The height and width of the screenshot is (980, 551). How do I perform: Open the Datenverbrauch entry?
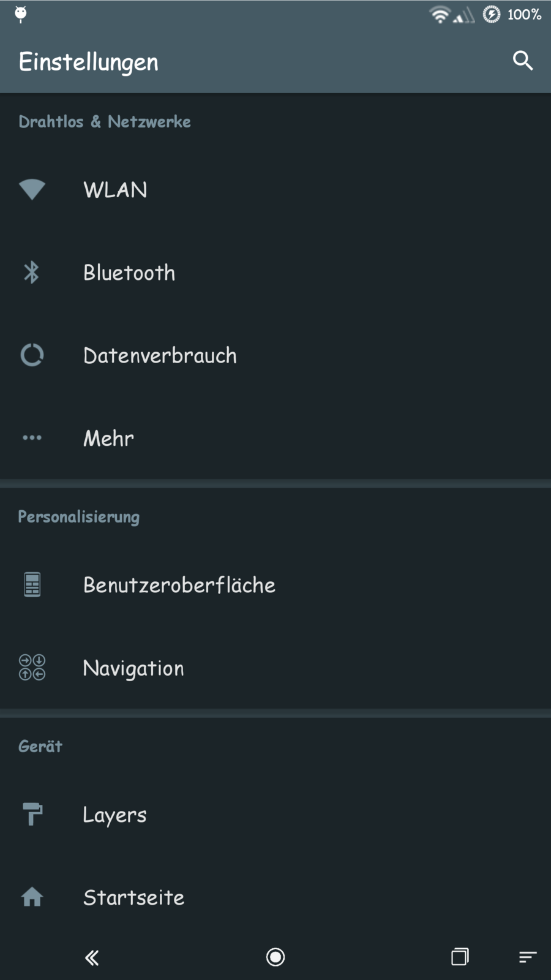pos(160,355)
